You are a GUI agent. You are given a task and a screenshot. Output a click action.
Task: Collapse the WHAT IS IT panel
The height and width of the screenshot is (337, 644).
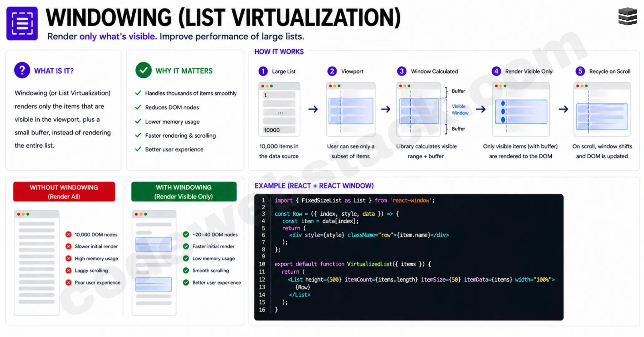(54, 71)
